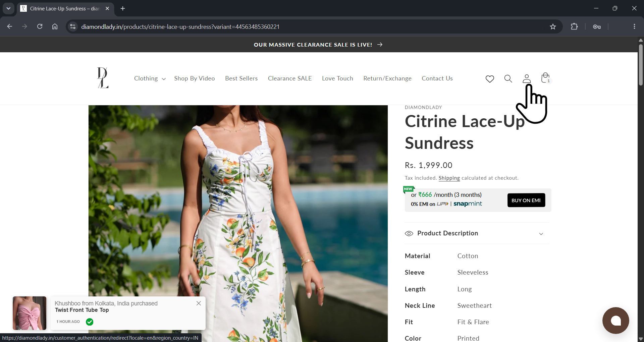Click the Cotton material value

coord(468,256)
